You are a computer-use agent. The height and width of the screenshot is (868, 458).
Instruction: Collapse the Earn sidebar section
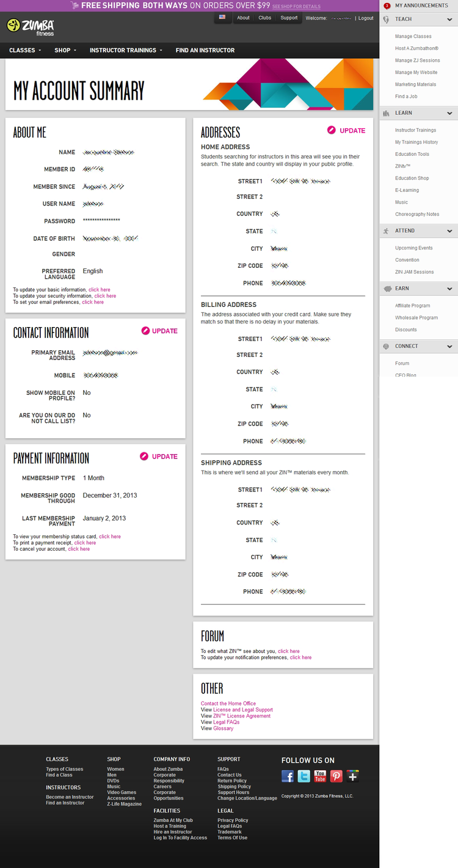[449, 289]
